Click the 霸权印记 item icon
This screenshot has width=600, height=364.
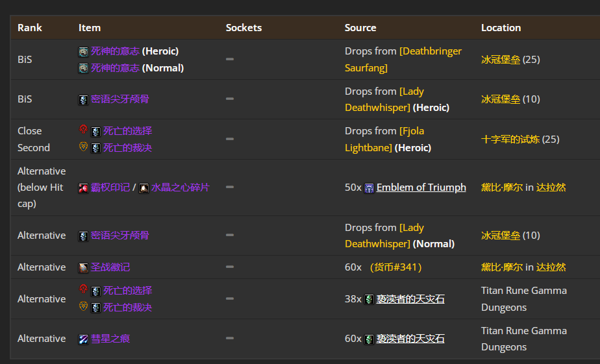84,188
